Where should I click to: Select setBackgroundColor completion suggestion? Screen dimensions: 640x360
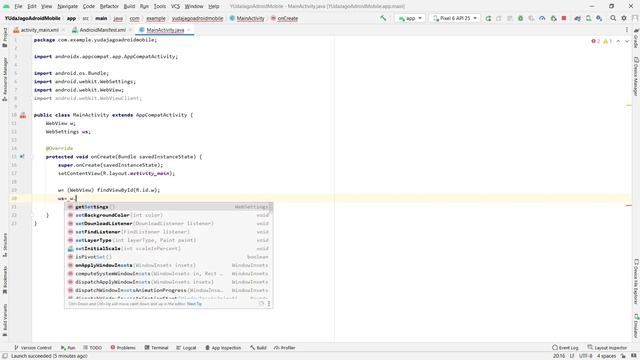[x=169, y=215]
